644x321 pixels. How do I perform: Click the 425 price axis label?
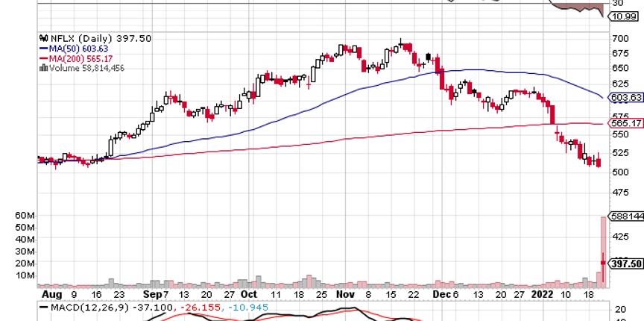point(622,237)
